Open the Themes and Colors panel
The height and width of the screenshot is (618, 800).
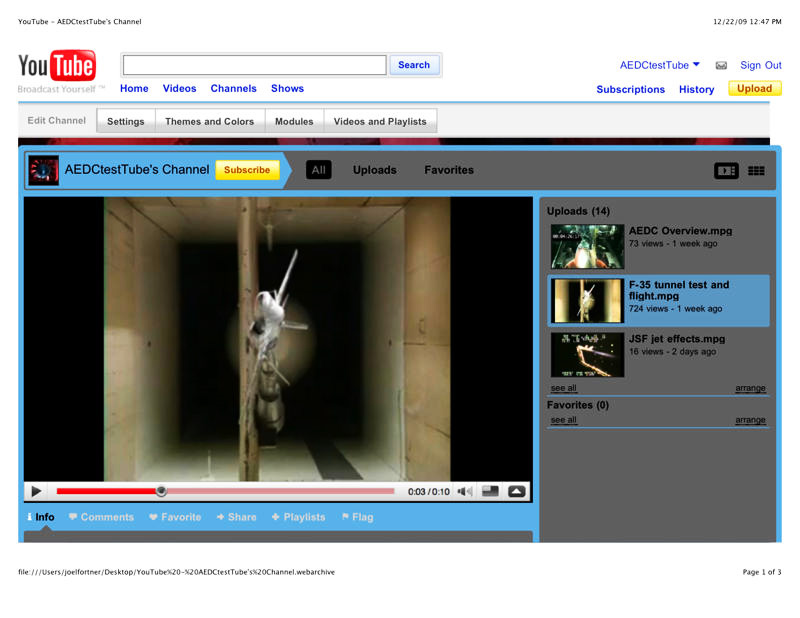pos(209,122)
